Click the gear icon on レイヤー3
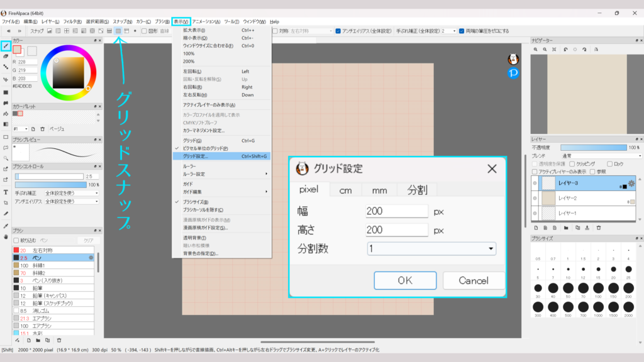 click(x=631, y=184)
